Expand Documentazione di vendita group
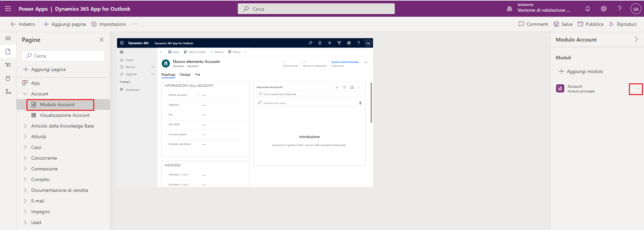This screenshot has height=230, width=644. pyautogui.click(x=25, y=190)
